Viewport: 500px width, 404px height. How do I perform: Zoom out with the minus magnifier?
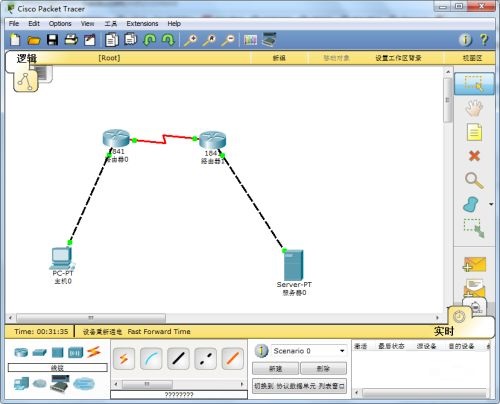[x=229, y=40]
